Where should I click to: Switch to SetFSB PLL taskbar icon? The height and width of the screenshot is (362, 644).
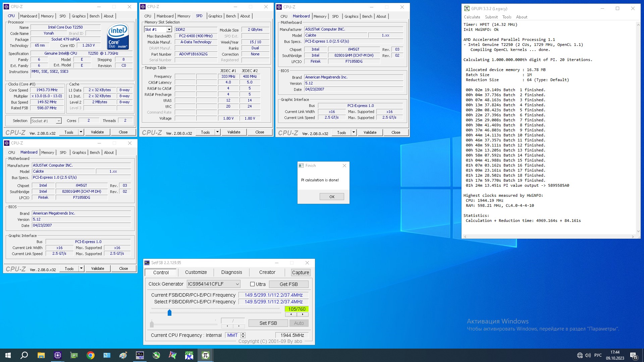(x=140, y=355)
